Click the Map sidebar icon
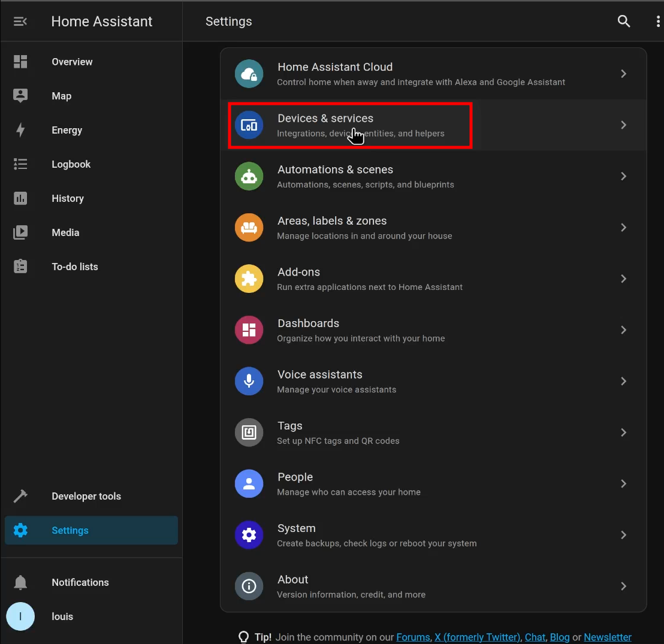The height and width of the screenshot is (644, 664). [20, 96]
